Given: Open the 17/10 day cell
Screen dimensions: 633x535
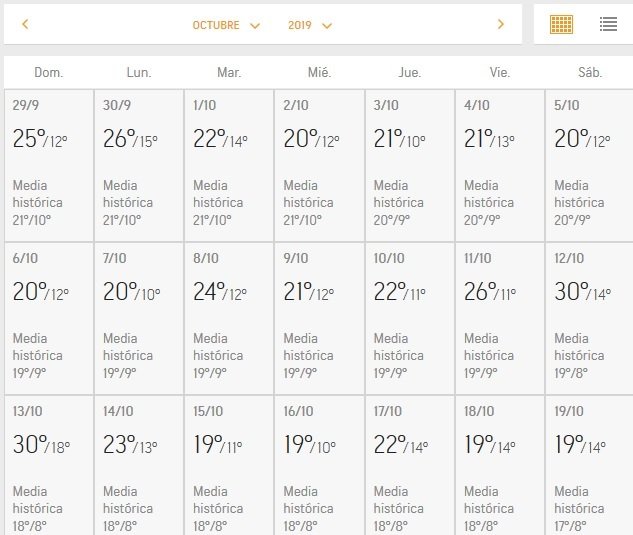Looking at the screenshot, I should [x=410, y=466].
